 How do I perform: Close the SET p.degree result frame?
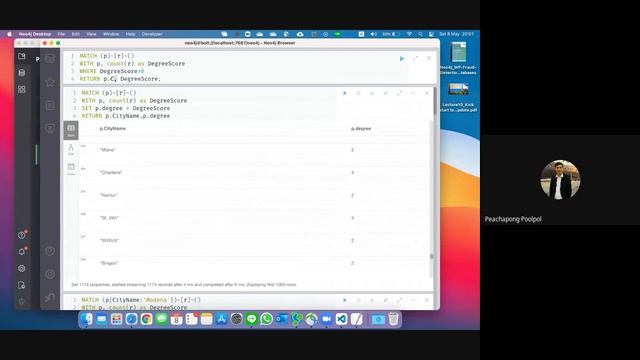(427, 93)
